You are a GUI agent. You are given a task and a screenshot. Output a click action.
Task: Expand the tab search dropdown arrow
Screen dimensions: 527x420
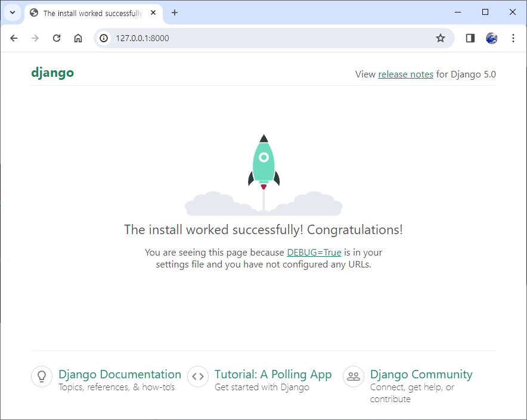13,13
